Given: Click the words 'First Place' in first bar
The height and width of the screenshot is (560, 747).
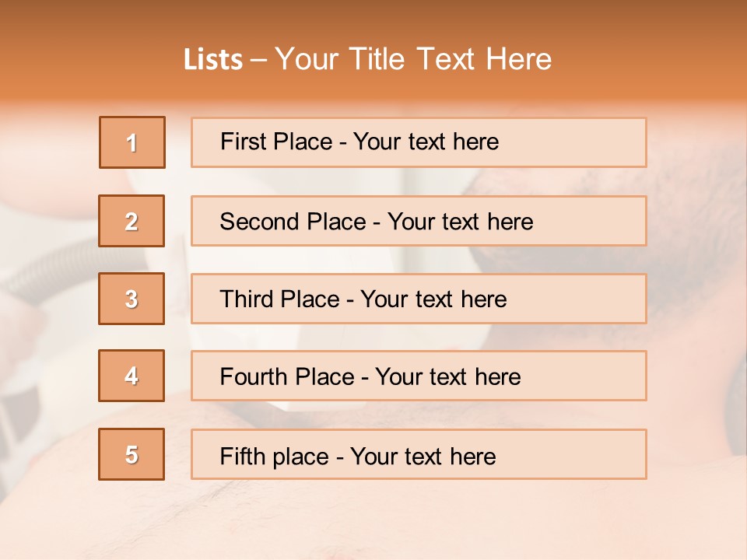Looking at the screenshot, I should [x=276, y=142].
